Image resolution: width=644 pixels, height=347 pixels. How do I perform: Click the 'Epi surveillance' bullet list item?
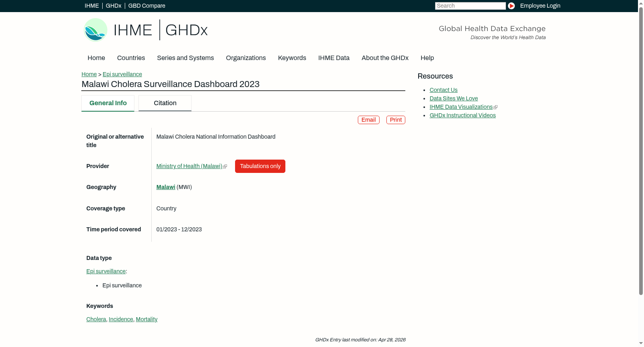pyautogui.click(x=122, y=286)
